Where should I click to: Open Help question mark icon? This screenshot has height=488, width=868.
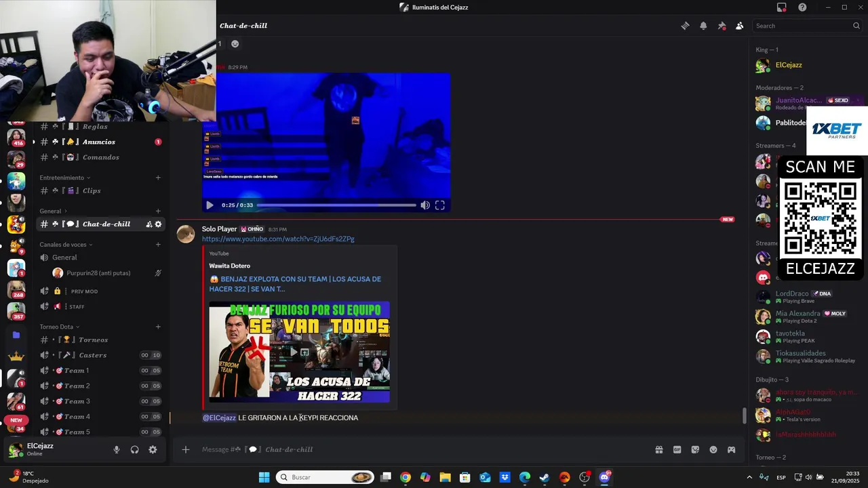point(802,7)
